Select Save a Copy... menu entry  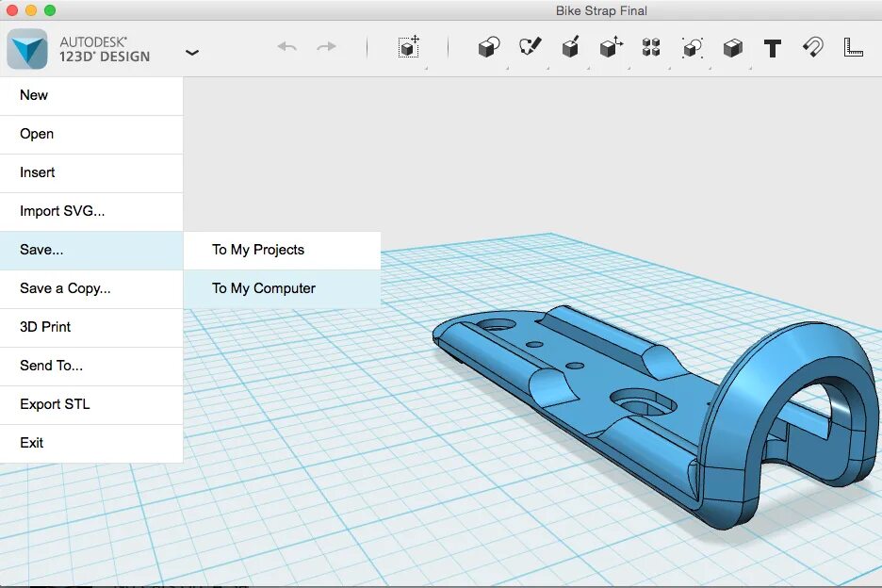click(x=91, y=288)
